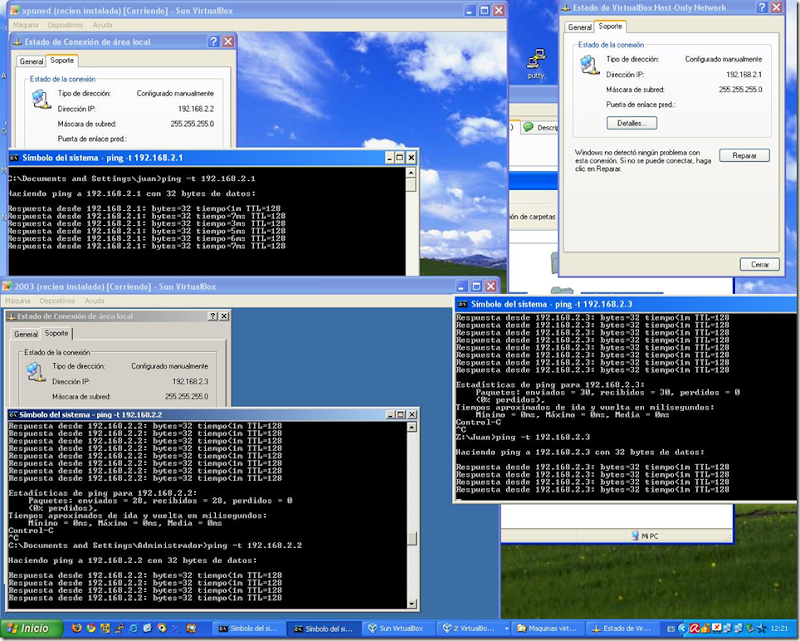
Task: Open the Inicio start menu
Action: point(32,628)
